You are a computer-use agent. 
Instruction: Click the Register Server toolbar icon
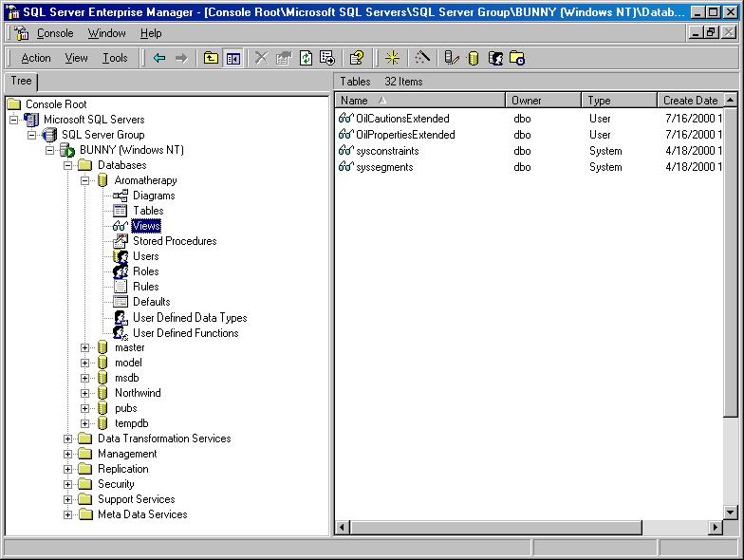[x=452, y=59]
